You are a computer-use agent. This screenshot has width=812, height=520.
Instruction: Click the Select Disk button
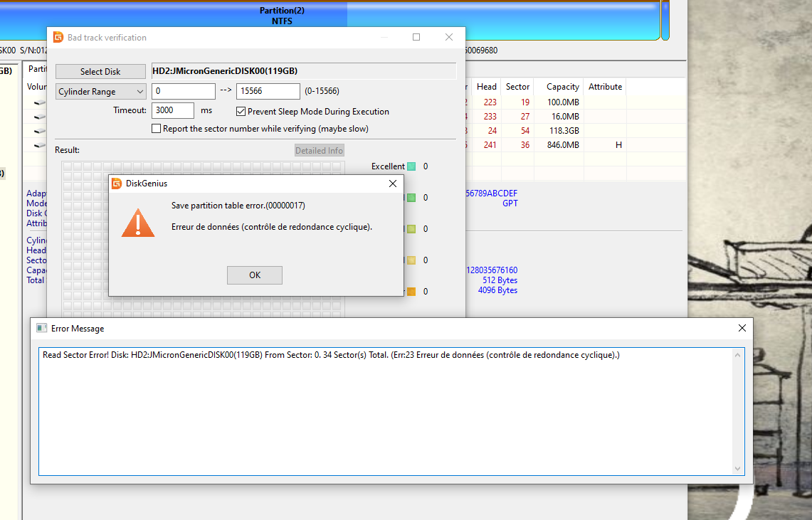[100, 72]
